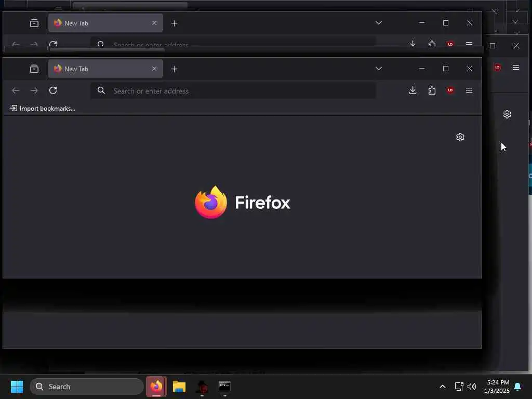
Task: Open new tab personalize gear in front window
Action: pyautogui.click(x=460, y=137)
